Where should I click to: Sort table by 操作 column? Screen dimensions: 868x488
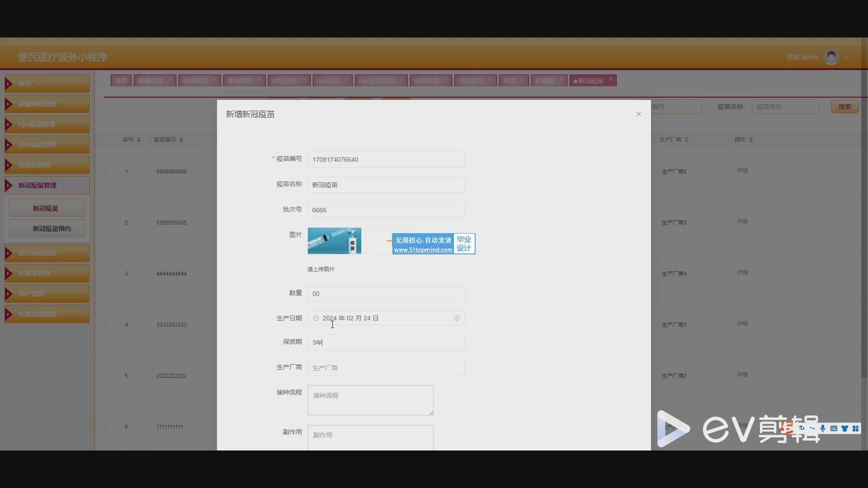751,140
